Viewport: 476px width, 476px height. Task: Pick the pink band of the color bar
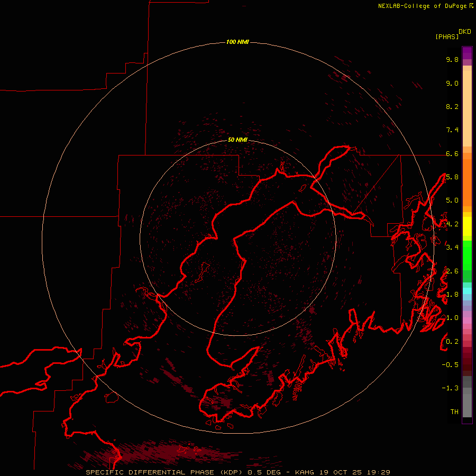(x=467, y=321)
